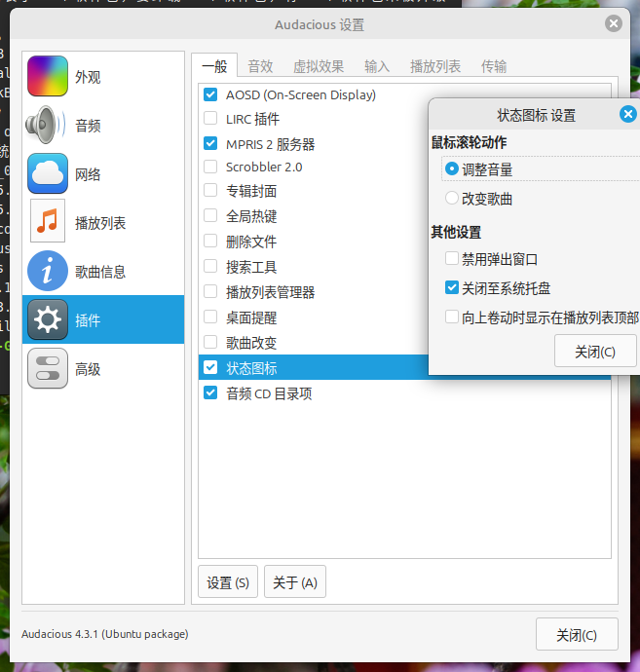The image size is (640, 672).
Task: Open the 输入 tab
Action: [377, 66]
